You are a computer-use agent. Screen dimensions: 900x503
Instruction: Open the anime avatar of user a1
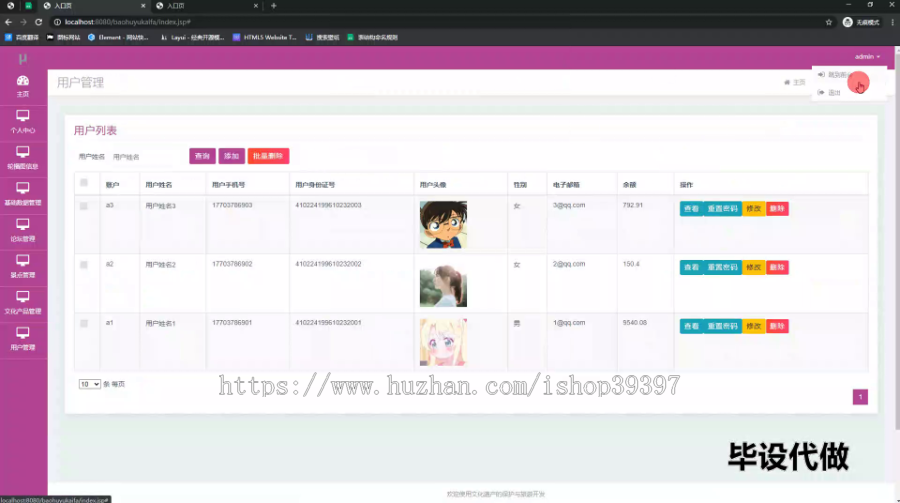[443, 342]
